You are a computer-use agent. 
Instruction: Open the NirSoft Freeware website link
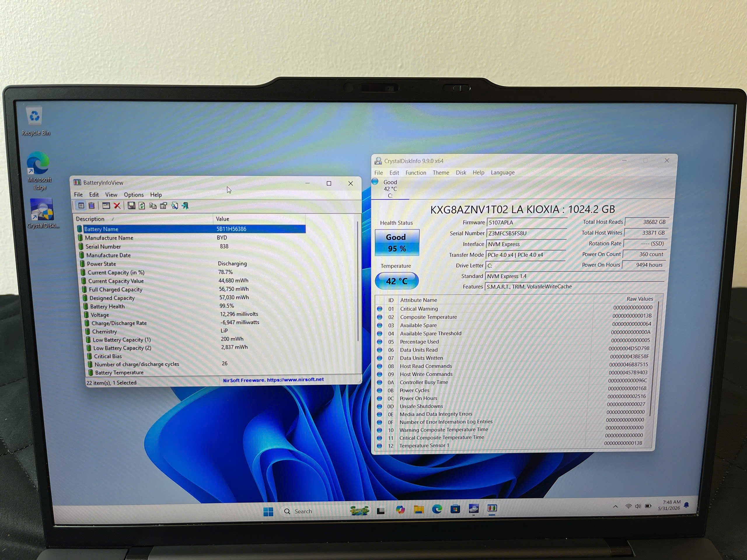273,380
